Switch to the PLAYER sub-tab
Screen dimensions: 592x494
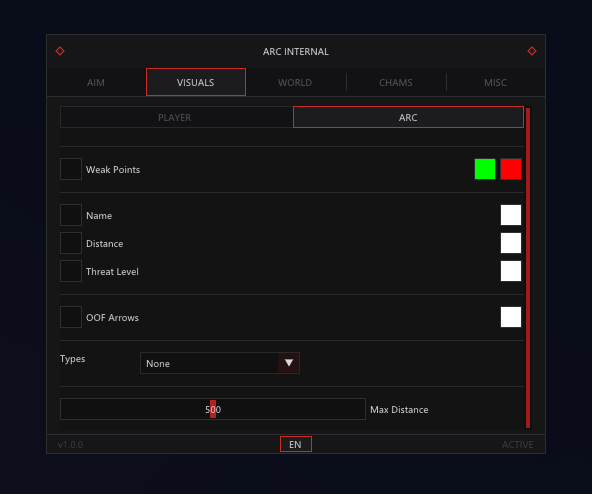[176, 117]
